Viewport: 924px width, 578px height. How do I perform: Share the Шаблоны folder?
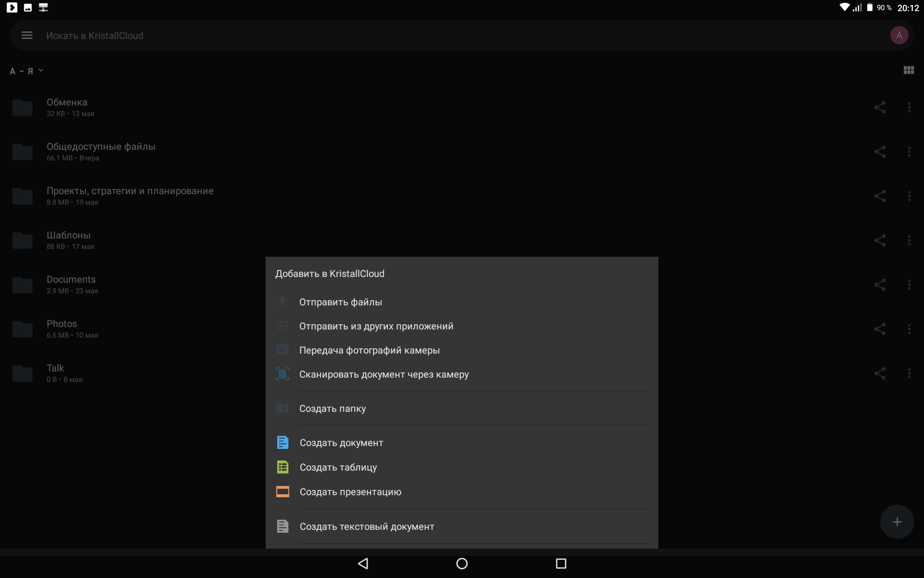pos(880,240)
